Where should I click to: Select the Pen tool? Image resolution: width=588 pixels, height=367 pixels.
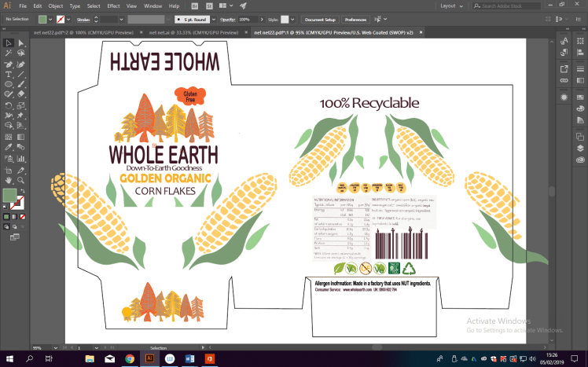coord(8,64)
